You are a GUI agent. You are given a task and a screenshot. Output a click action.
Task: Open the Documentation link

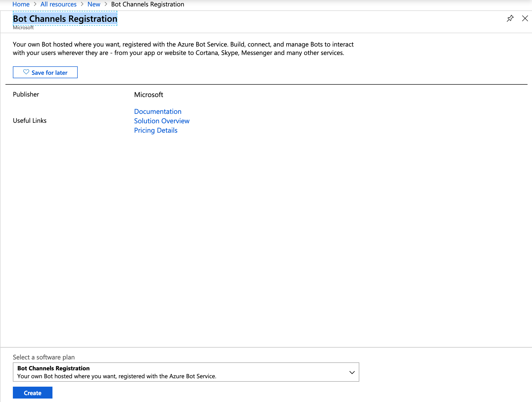click(158, 111)
